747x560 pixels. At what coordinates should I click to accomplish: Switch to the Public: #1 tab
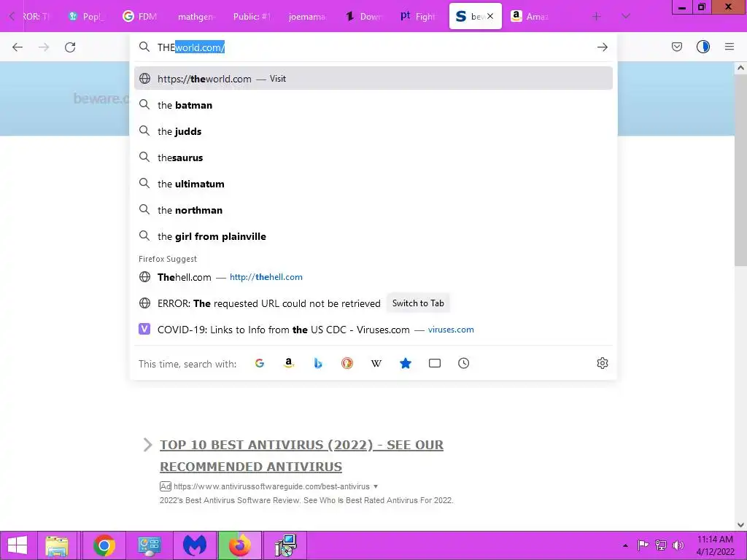click(252, 16)
